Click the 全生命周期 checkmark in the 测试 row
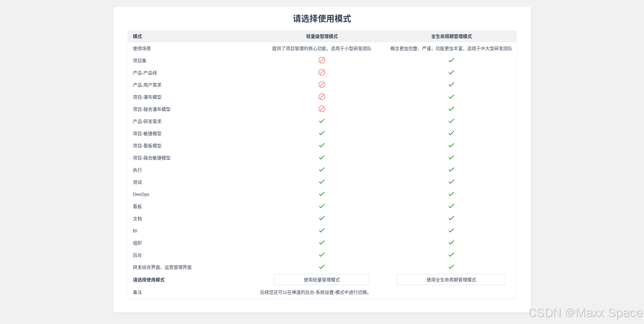This screenshot has width=644, height=324. (x=451, y=182)
